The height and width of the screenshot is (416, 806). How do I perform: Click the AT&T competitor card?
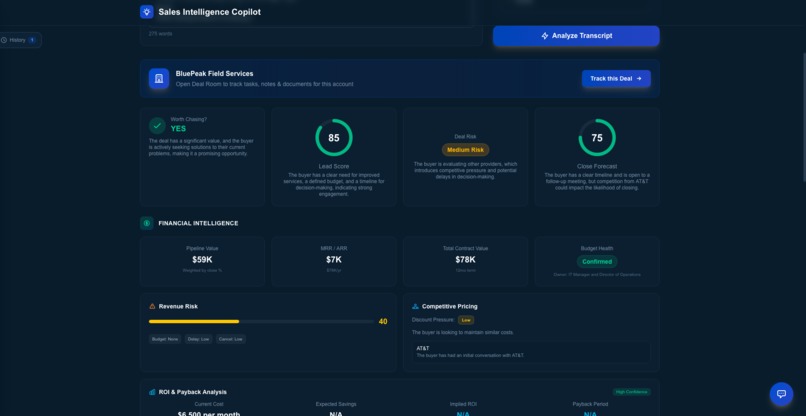tap(531, 352)
